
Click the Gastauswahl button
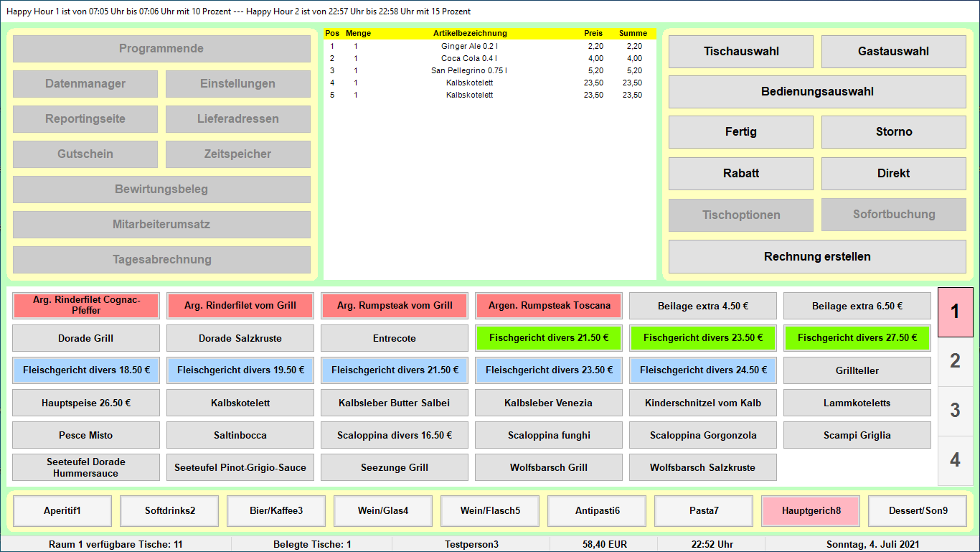tap(893, 52)
